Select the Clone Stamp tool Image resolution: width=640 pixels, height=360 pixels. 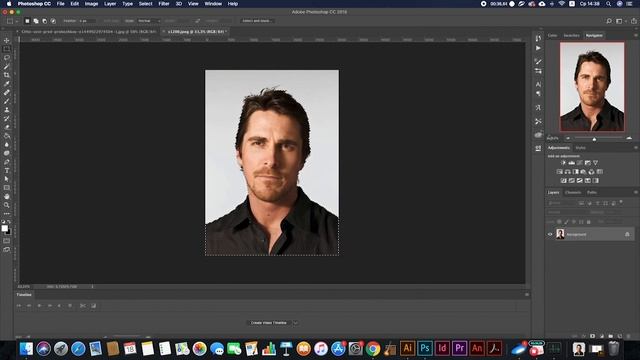pos(7,110)
